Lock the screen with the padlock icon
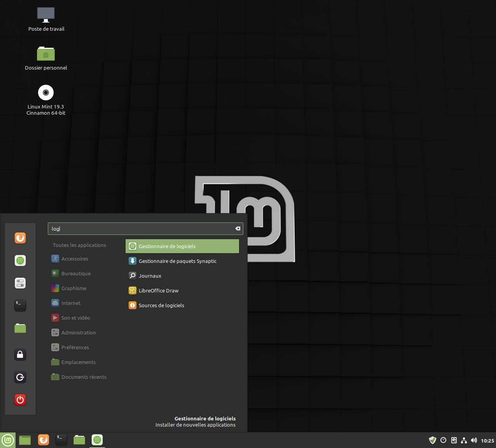 (x=20, y=354)
